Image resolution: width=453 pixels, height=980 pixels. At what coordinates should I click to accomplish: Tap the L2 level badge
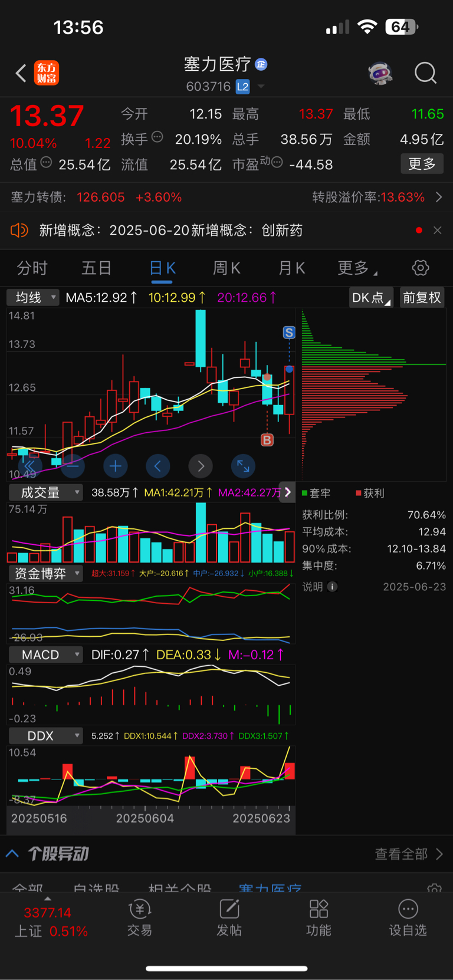pos(243,87)
